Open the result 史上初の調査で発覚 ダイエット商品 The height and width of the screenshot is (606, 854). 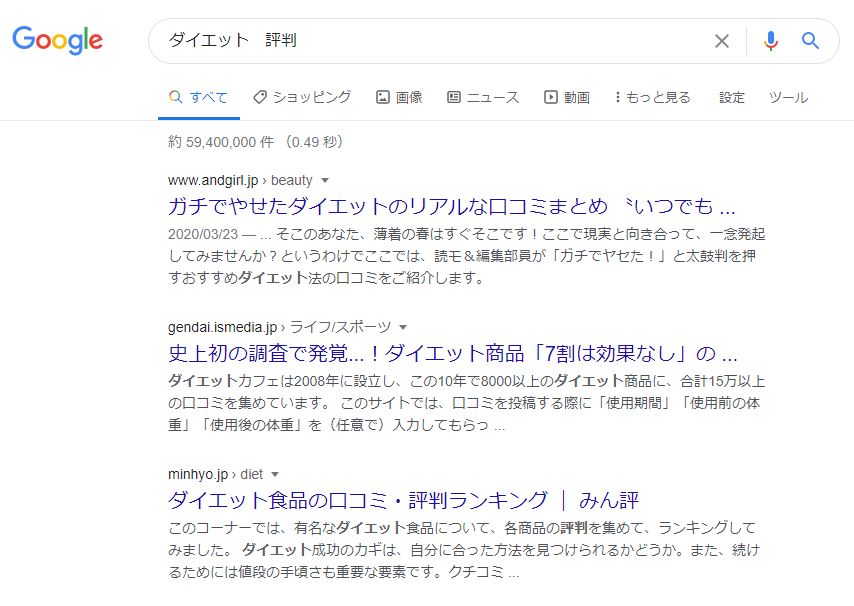(x=453, y=353)
